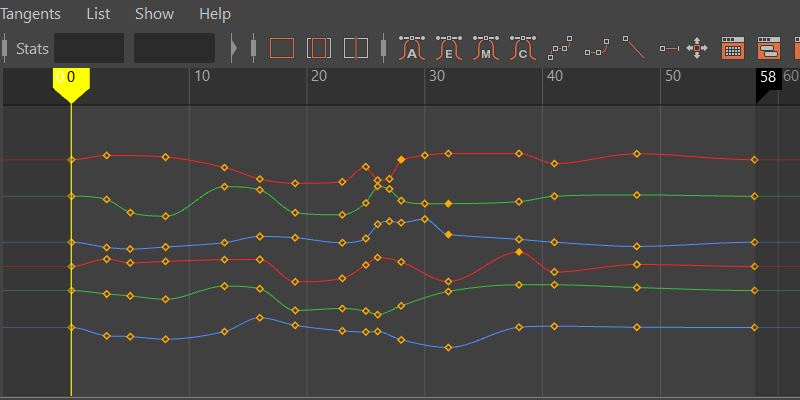This screenshot has height=400, width=800.
Task: Select the Auto Custom tangent (C) icon
Action: [x=521, y=47]
